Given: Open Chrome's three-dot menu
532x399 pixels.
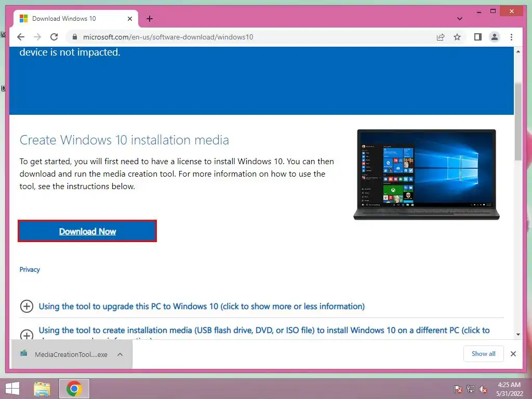Looking at the screenshot, I should point(511,37).
